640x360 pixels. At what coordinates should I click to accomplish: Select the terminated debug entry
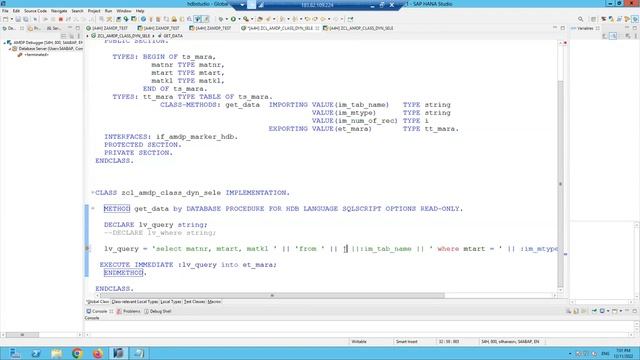coord(36,54)
